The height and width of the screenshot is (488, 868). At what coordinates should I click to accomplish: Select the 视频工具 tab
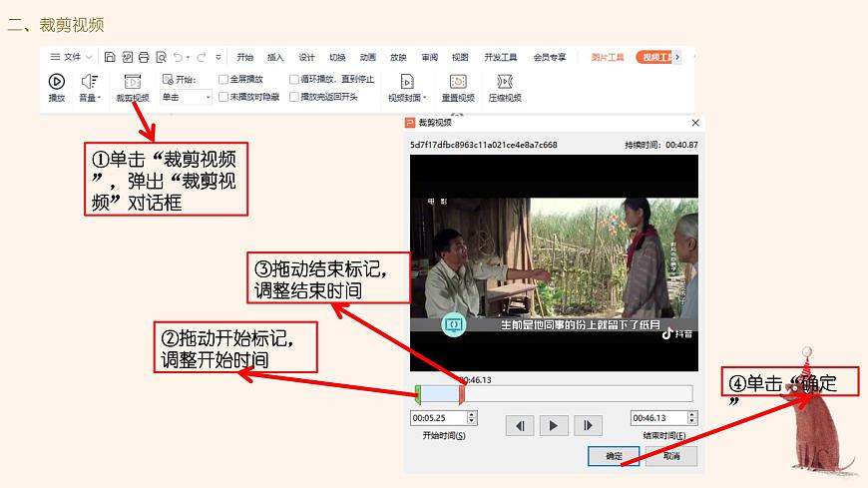(x=654, y=57)
